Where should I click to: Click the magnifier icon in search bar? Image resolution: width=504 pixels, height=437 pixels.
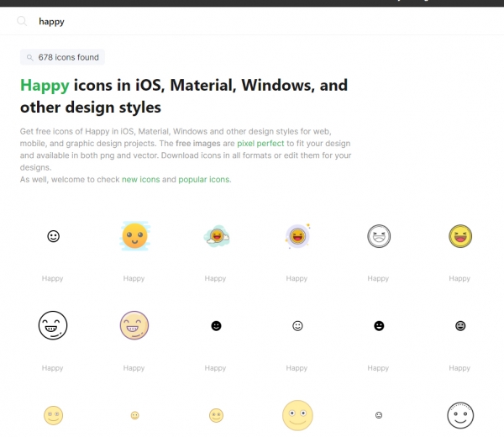point(22,21)
